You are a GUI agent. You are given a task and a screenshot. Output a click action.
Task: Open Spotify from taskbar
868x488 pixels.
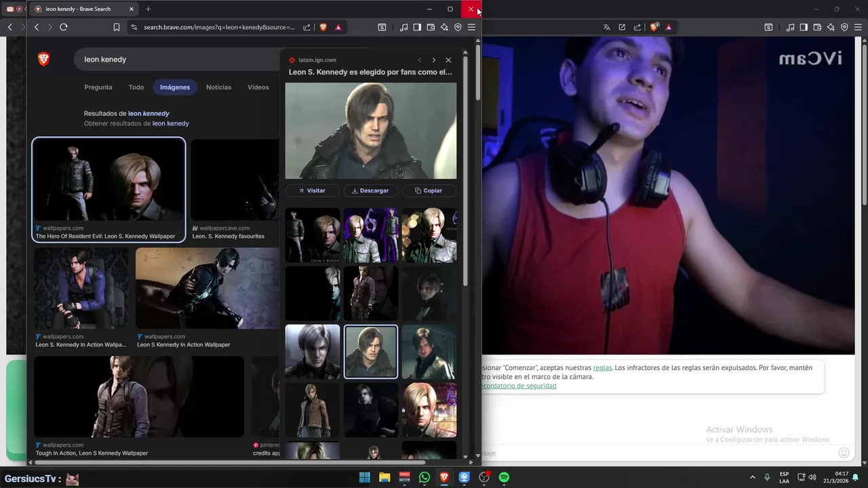tap(504, 477)
